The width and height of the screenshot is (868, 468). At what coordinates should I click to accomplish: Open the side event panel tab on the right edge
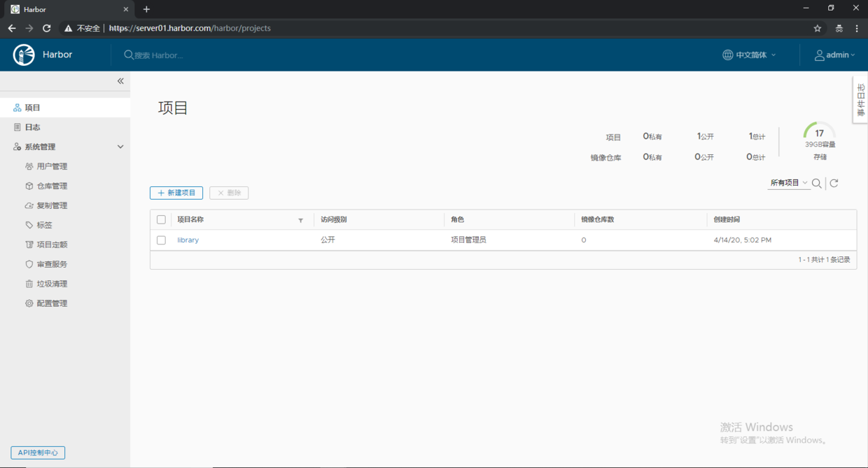(860, 100)
